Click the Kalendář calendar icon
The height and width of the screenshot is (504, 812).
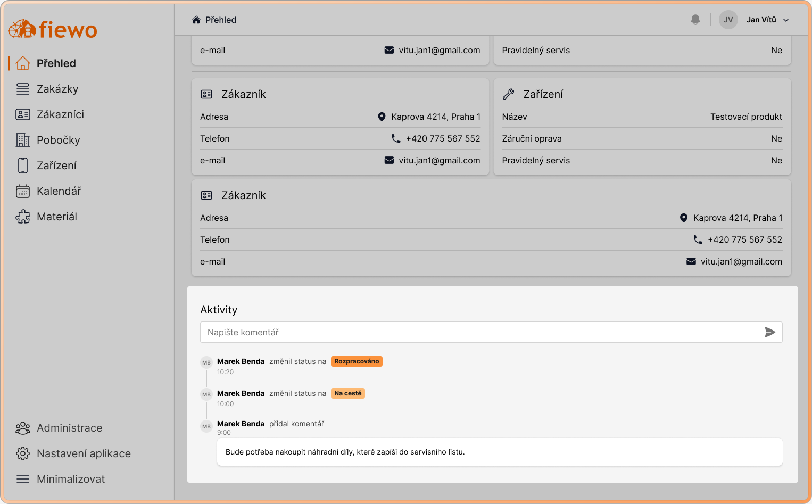tap(23, 191)
